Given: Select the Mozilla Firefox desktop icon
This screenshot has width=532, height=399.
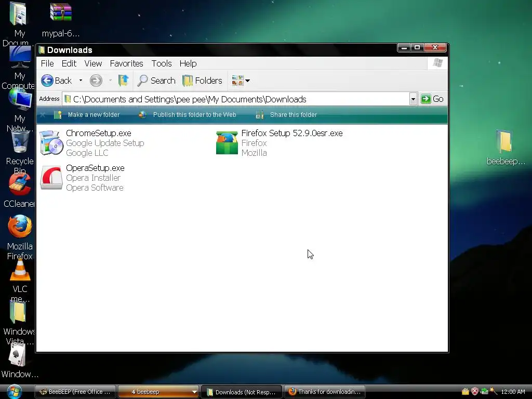Looking at the screenshot, I should tap(20, 227).
